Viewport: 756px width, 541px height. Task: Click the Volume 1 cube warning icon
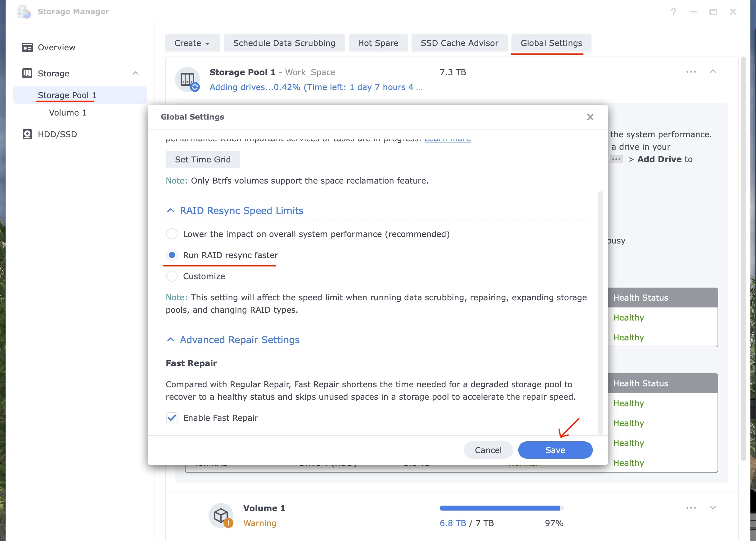pyautogui.click(x=221, y=515)
